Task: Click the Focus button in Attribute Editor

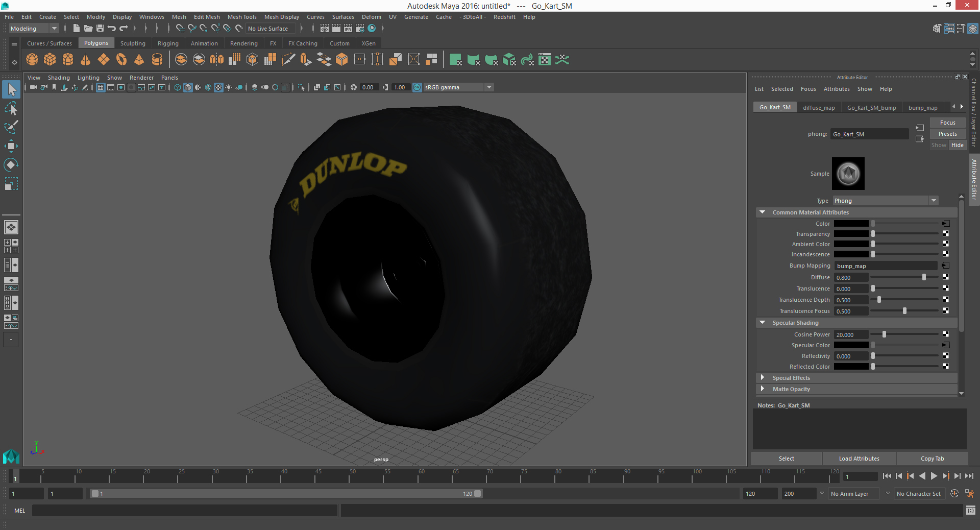Action: click(x=947, y=123)
